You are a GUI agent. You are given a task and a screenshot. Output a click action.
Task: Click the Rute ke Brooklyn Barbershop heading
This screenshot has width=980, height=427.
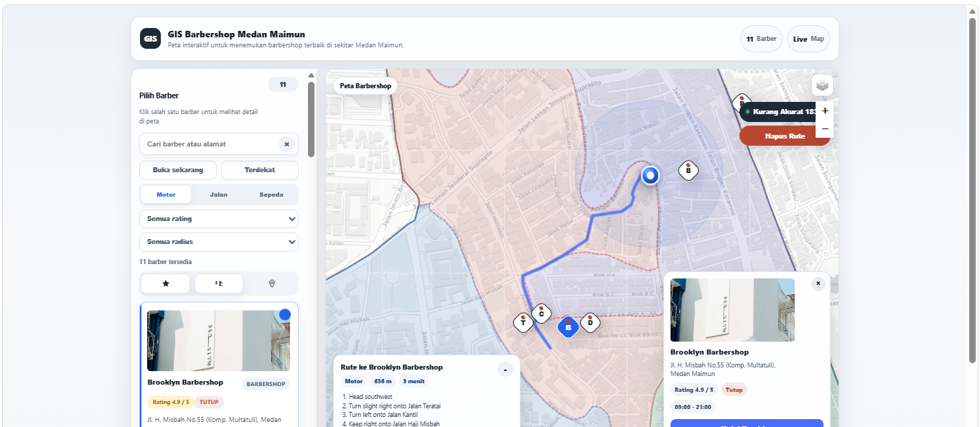click(x=391, y=367)
